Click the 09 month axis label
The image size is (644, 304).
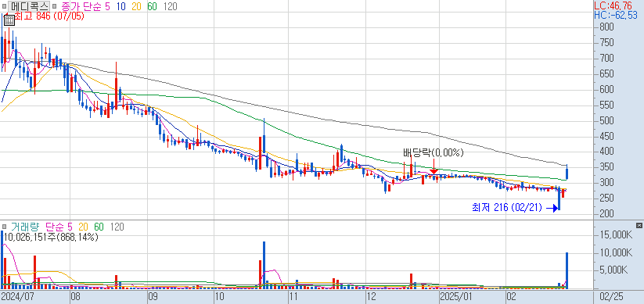pos(153,296)
